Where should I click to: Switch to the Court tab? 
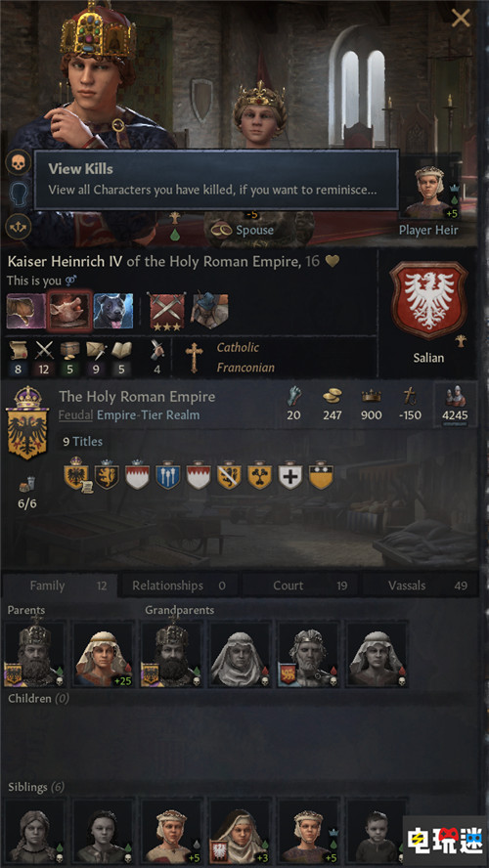point(299,586)
